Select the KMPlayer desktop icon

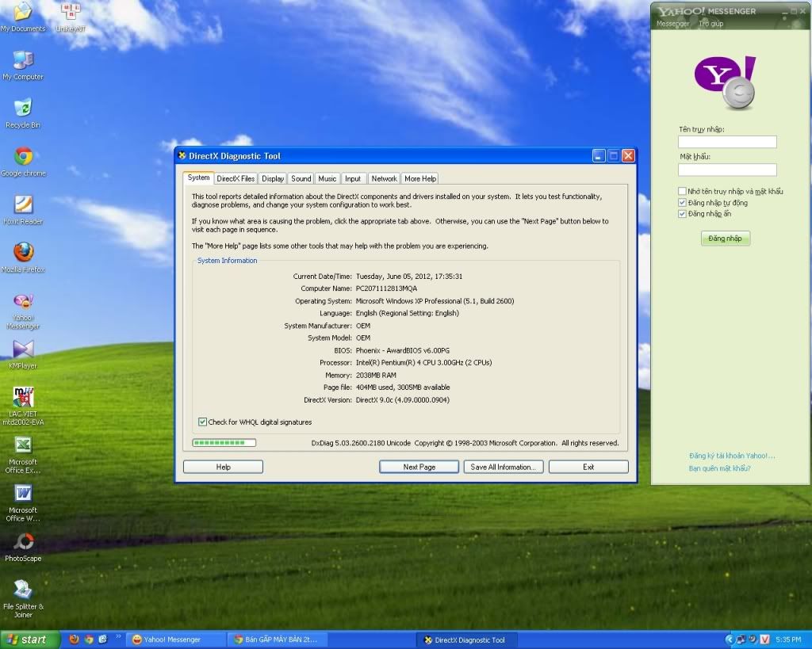(x=23, y=355)
